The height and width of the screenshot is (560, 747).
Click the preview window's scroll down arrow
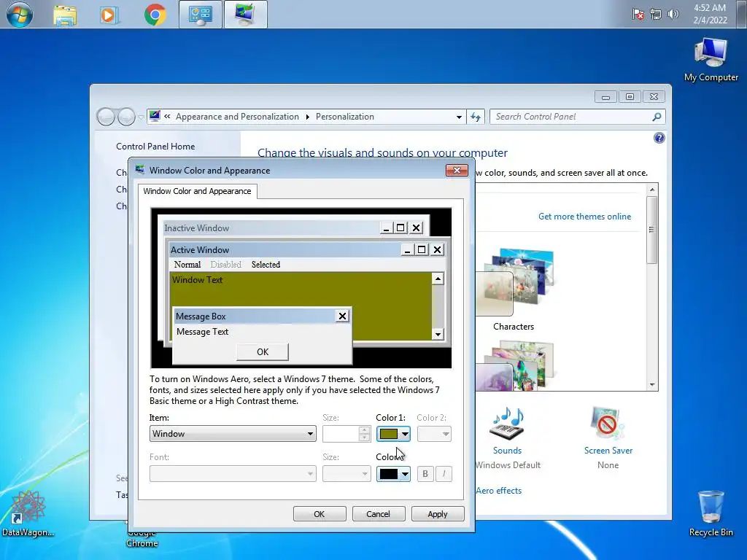click(x=438, y=334)
